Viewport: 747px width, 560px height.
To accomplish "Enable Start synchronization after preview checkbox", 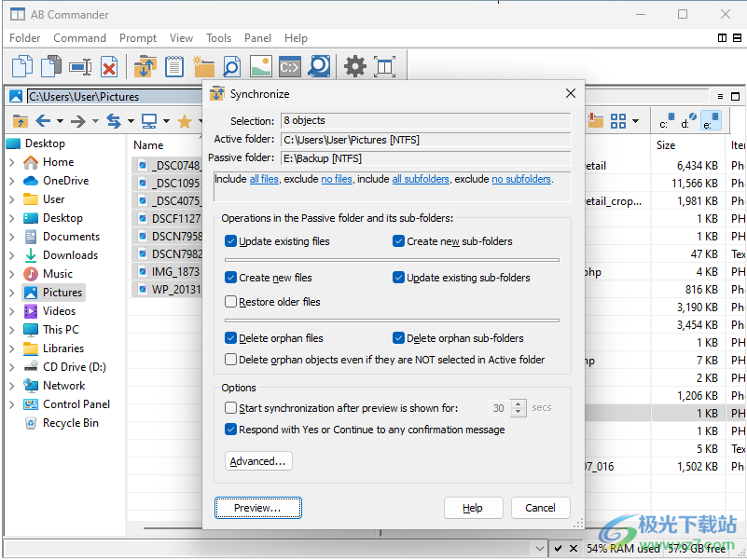I will point(230,408).
